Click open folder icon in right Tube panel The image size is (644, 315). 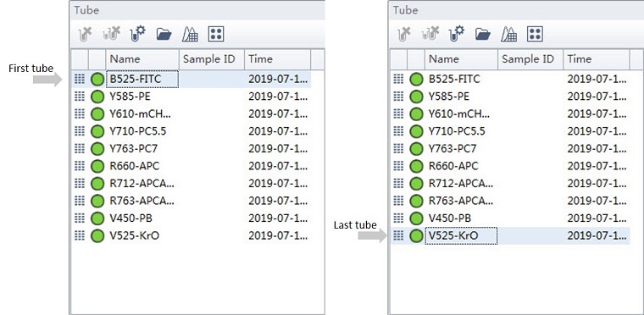(x=483, y=35)
